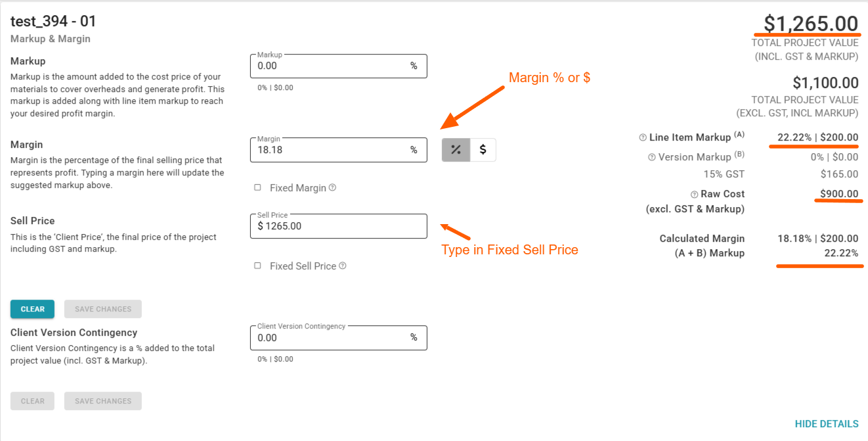Enable the Fixed Margin checkbox
Screen dimensions: 868x441
coord(257,188)
